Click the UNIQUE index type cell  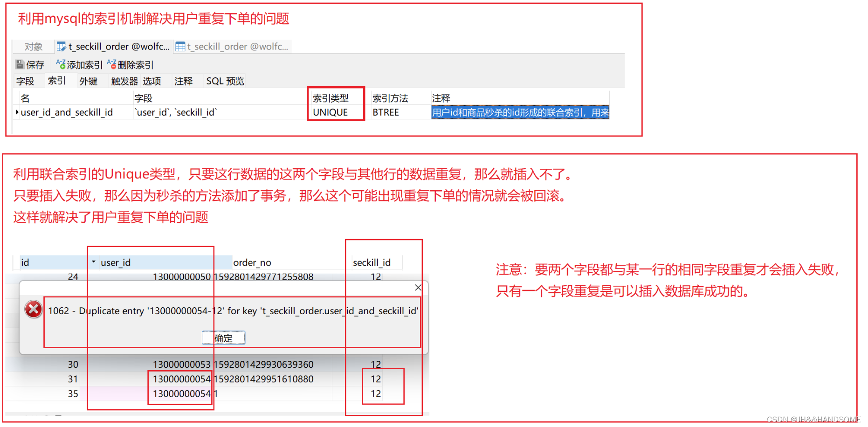click(331, 112)
